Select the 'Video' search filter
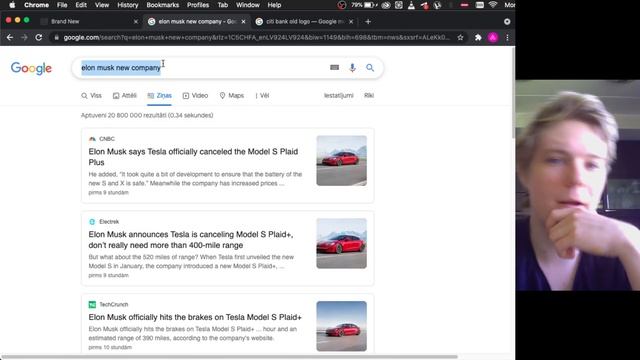 [x=196, y=96]
